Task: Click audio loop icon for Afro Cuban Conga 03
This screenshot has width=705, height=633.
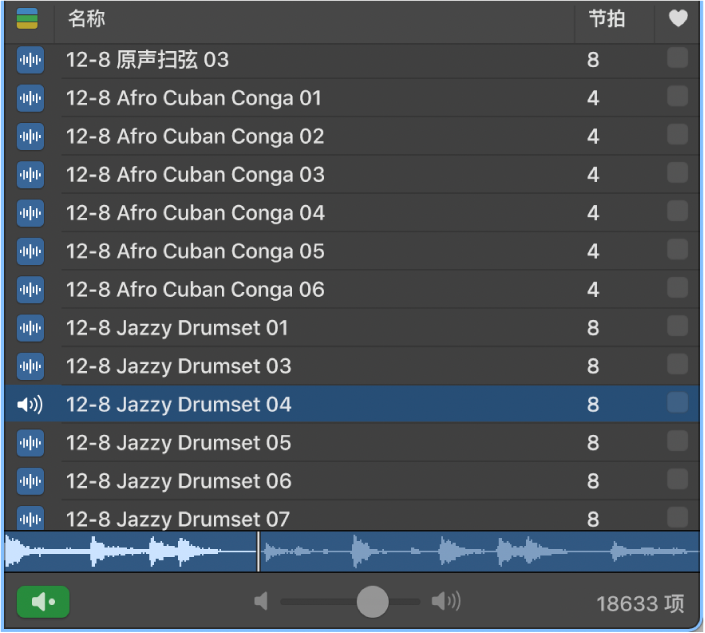Action: coord(30,174)
